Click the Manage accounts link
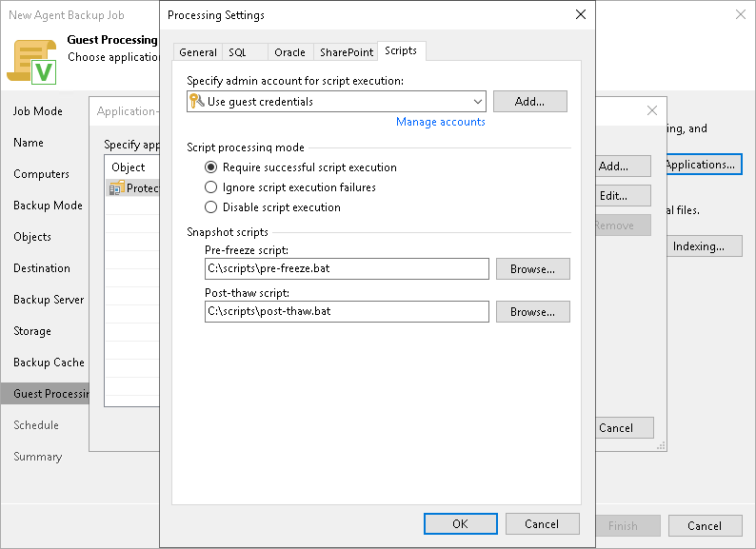The height and width of the screenshot is (549, 756). click(440, 122)
